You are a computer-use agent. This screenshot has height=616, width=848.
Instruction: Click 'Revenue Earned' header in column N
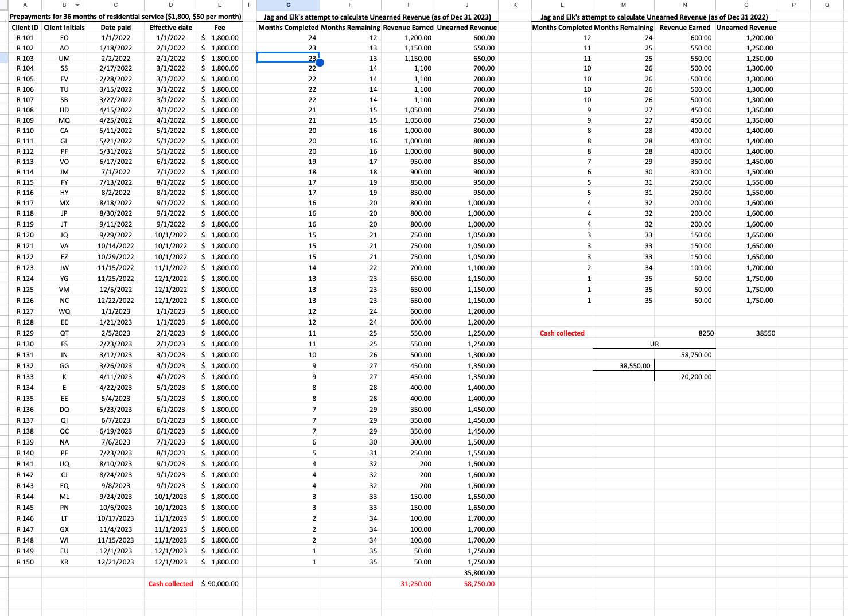(x=684, y=27)
